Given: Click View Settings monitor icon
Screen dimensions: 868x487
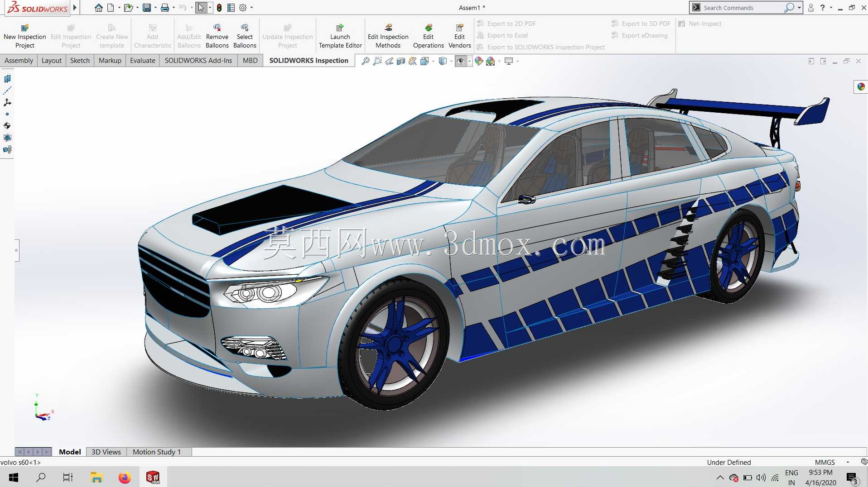Looking at the screenshot, I should [x=509, y=61].
